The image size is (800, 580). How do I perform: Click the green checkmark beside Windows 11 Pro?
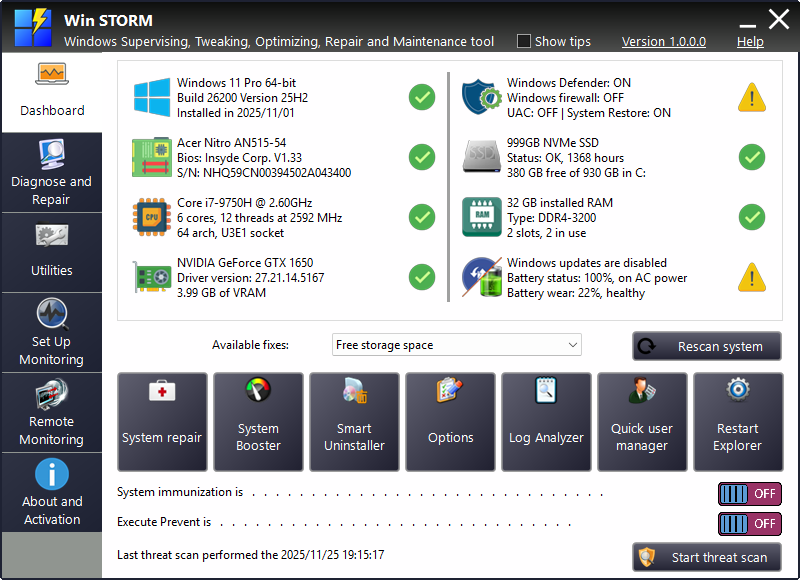[421, 97]
